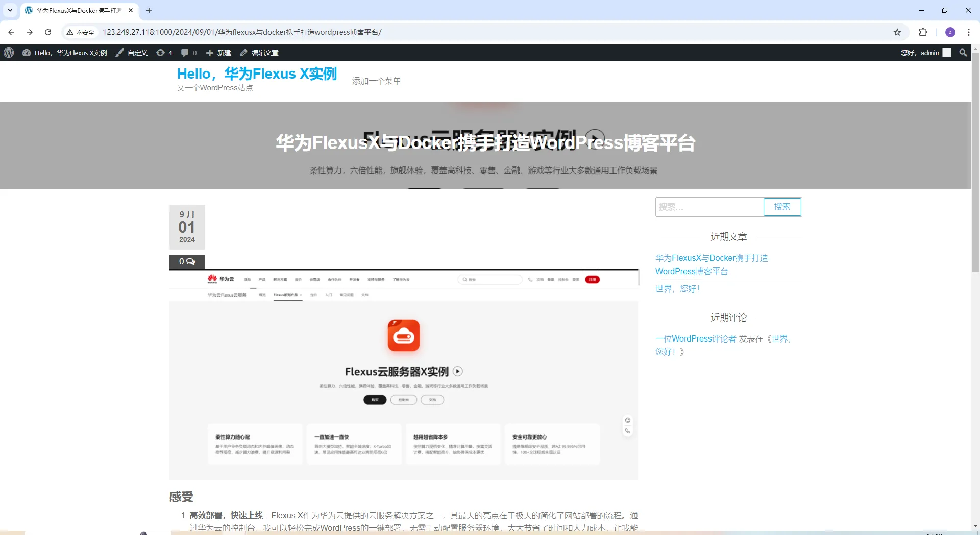Expand the tab search dropdown arrow

click(x=10, y=10)
